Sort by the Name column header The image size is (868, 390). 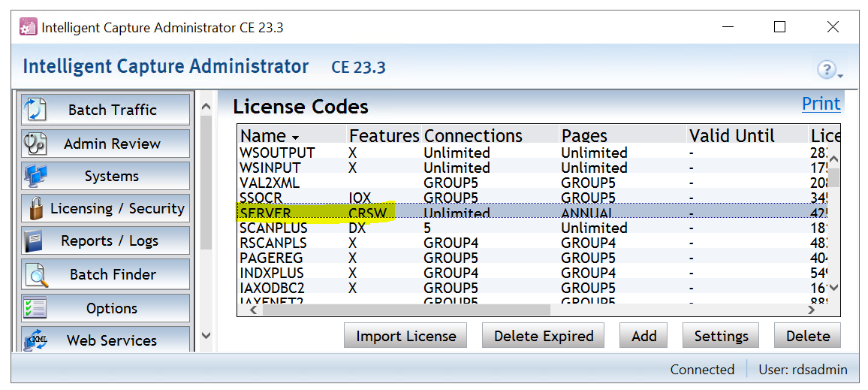292,136
